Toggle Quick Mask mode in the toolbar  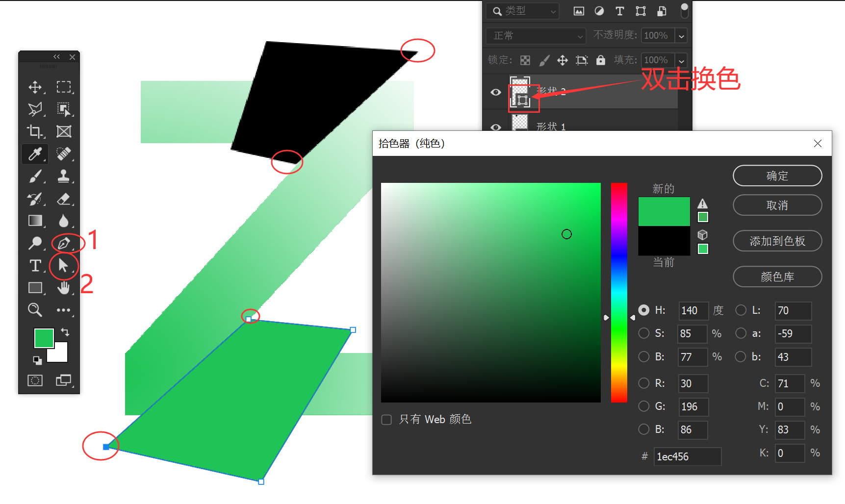coord(35,380)
